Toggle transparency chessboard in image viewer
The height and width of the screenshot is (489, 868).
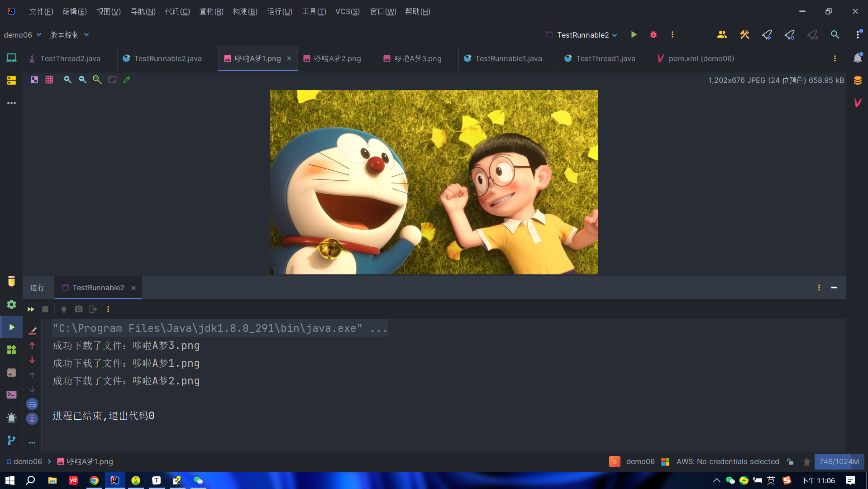pos(34,80)
